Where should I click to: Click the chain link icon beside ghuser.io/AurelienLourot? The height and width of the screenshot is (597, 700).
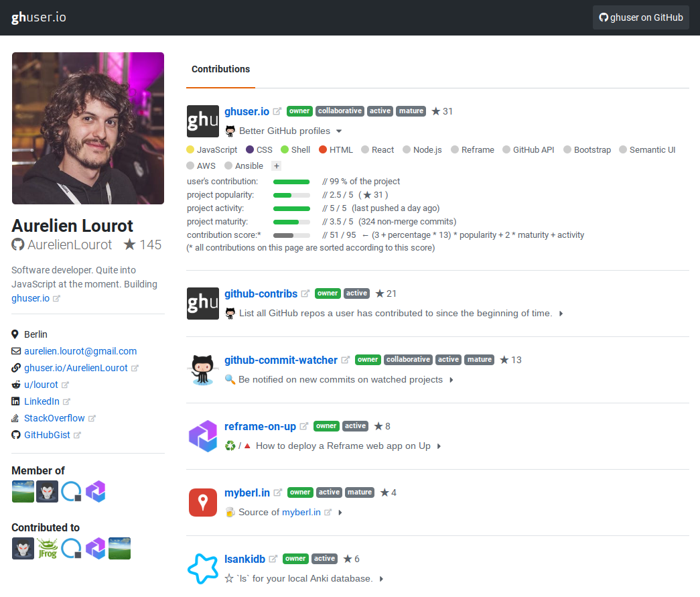pyautogui.click(x=16, y=368)
